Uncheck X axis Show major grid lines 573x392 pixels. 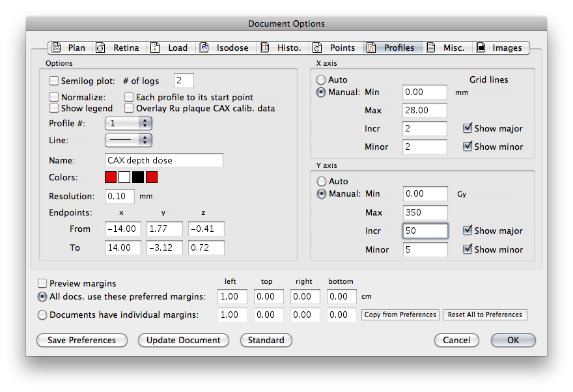tap(468, 128)
